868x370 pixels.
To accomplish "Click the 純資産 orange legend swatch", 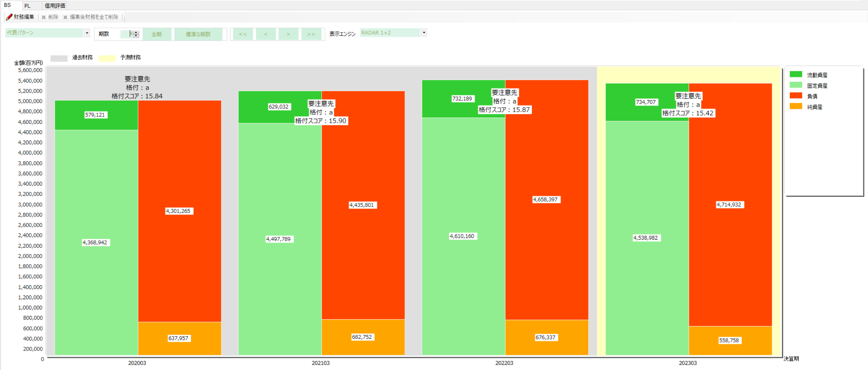I will (x=796, y=107).
